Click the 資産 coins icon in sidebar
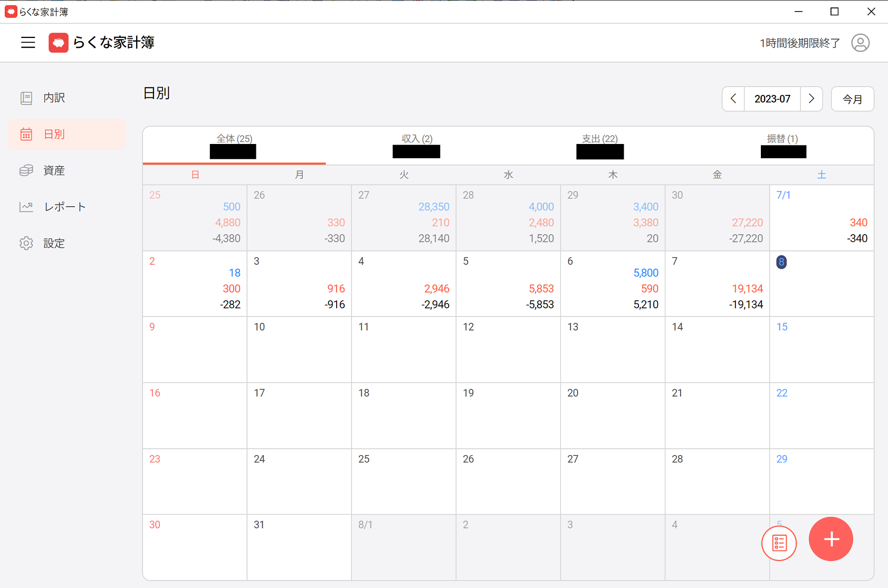Image resolution: width=888 pixels, height=588 pixels. pyautogui.click(x=26, y=170)
